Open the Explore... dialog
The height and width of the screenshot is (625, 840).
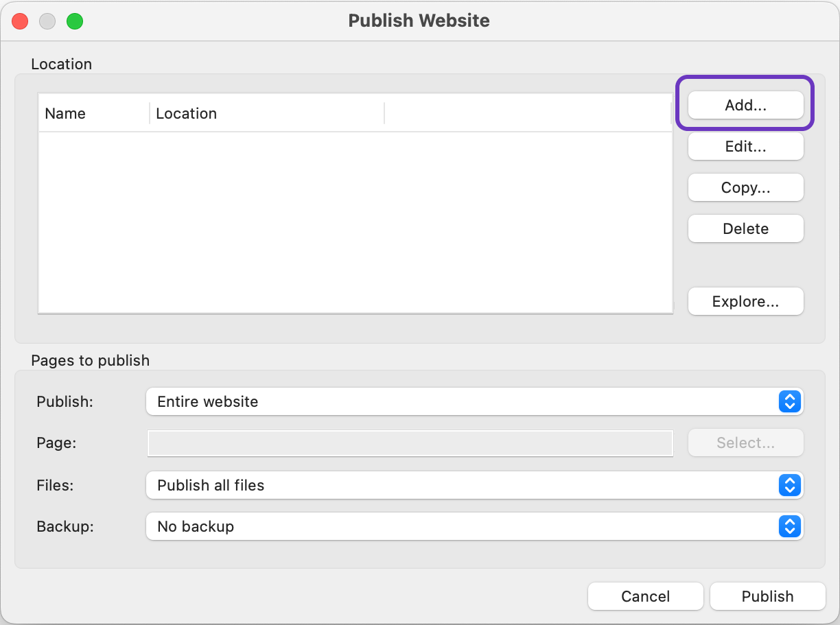click(x=745, y=302)
